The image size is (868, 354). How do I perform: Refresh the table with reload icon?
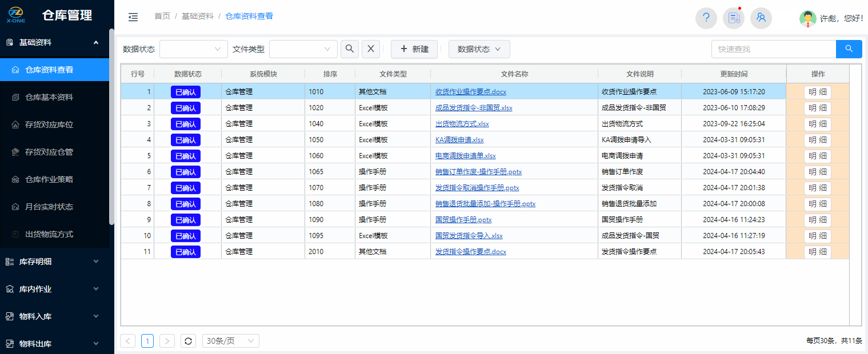pos(188,341)
